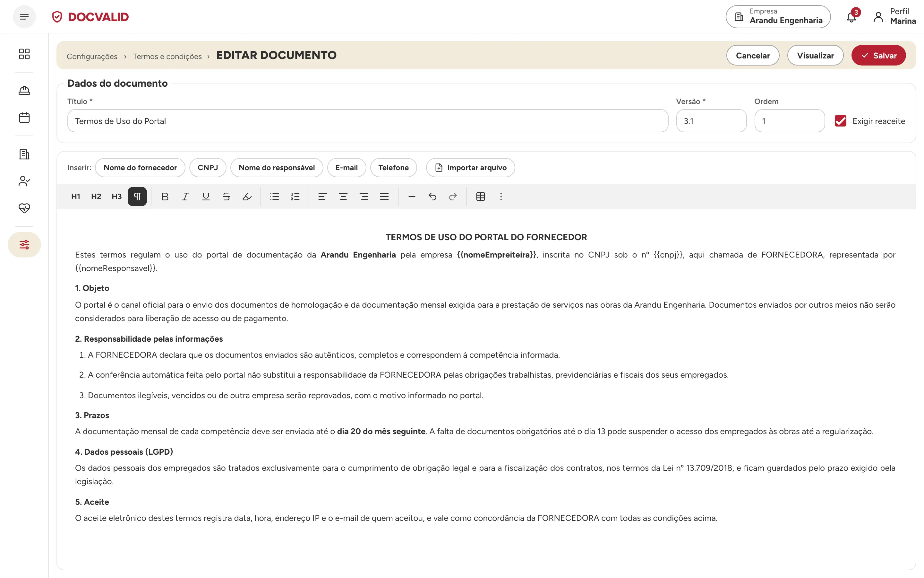This screenshot has width=924, height=578.
Task: Click the Visualizar button
Action: point(816,56)
